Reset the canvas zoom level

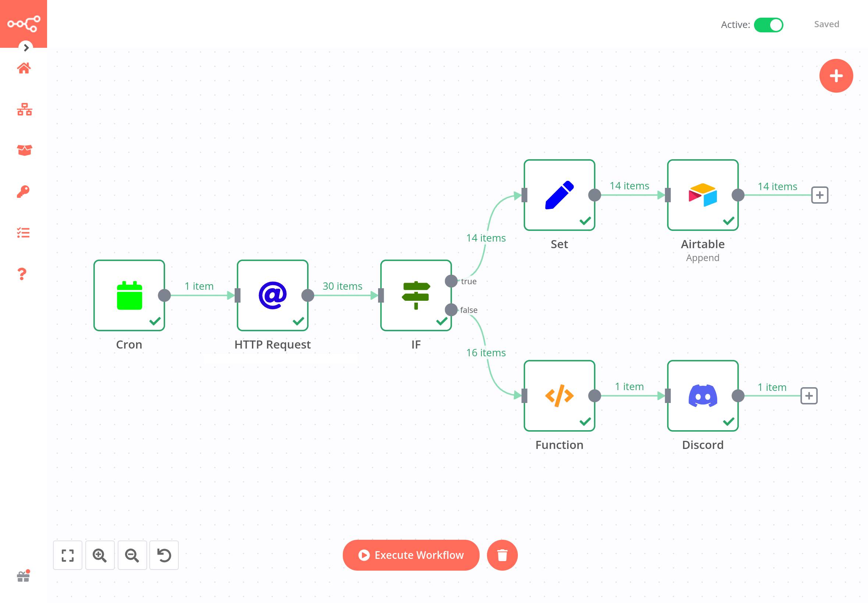pyautogui.click(x=164, y=555)
